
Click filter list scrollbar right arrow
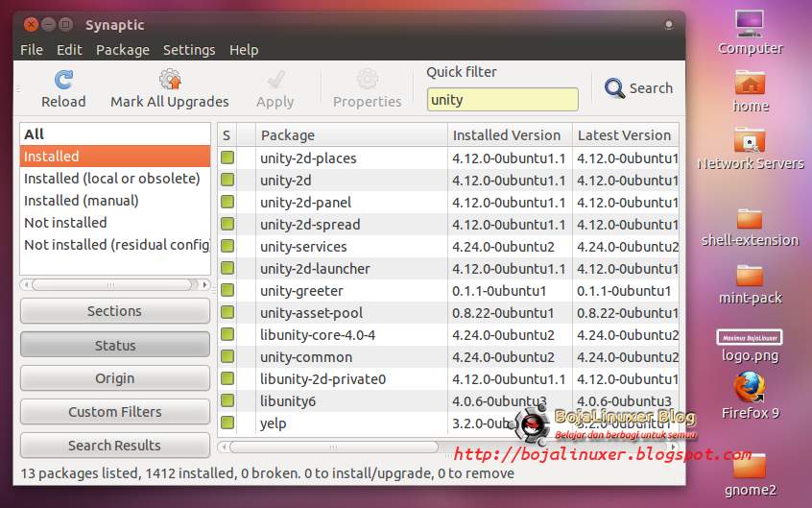pyautogui.click(x=205, y=284)
